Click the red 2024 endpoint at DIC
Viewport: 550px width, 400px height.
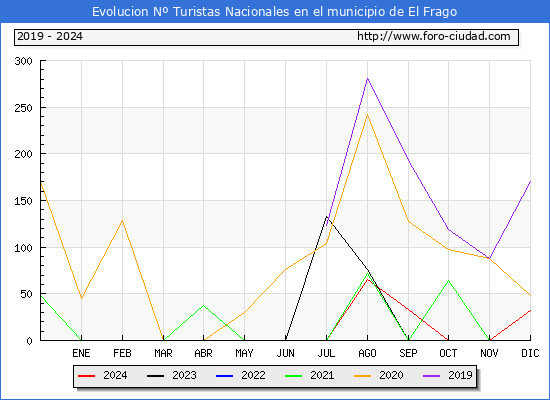[x=530, y=311]
